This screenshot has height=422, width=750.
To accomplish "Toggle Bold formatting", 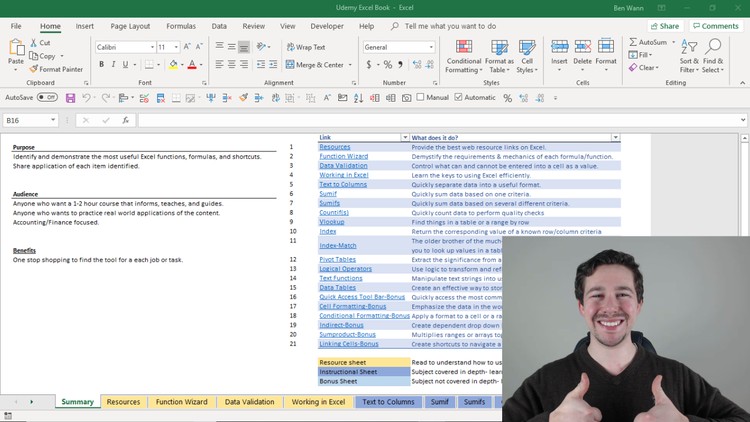I will [101, 64].
